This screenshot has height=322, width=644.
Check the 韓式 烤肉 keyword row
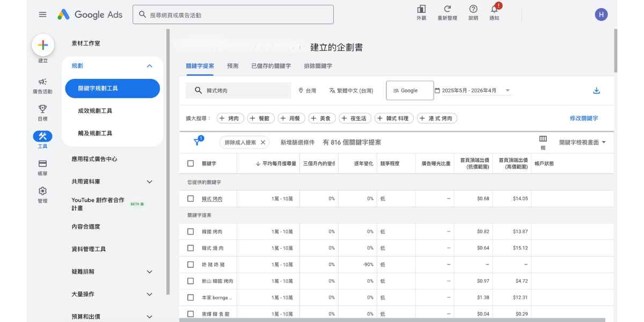coord(191,199)
